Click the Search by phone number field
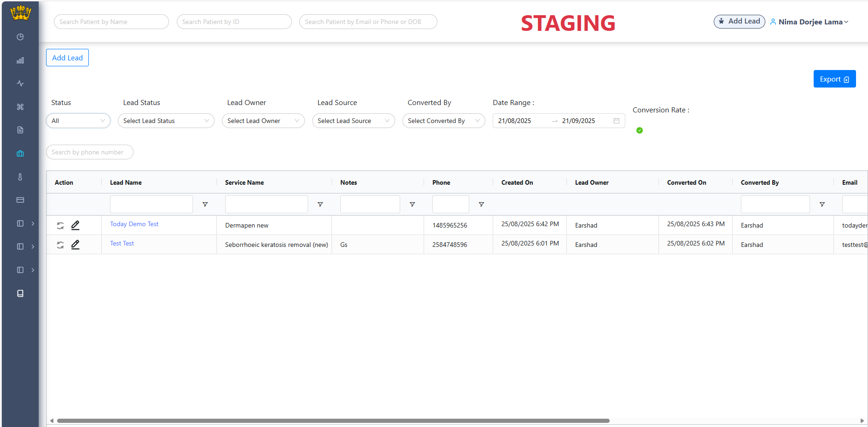The image size is (868, 427). [x=89, y=152]
